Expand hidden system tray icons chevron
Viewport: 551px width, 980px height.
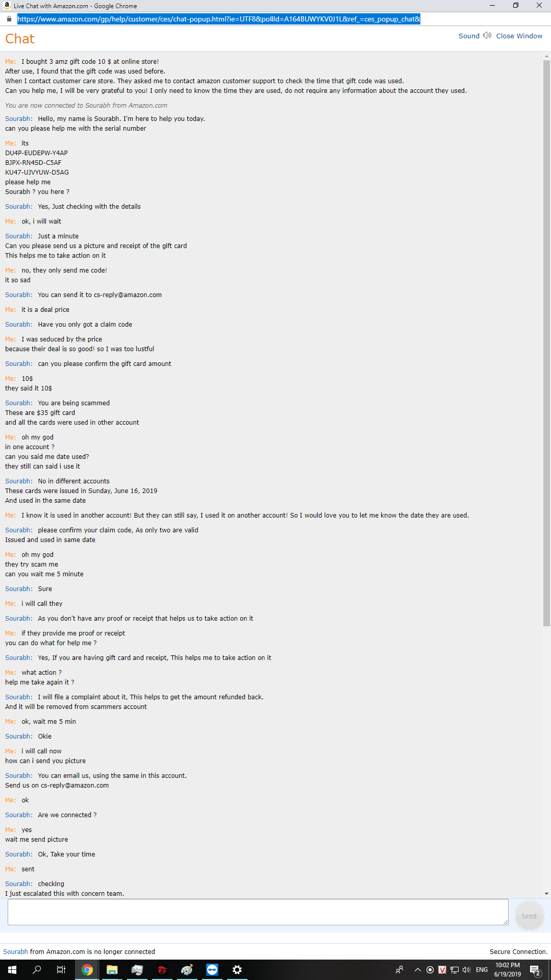417,970
